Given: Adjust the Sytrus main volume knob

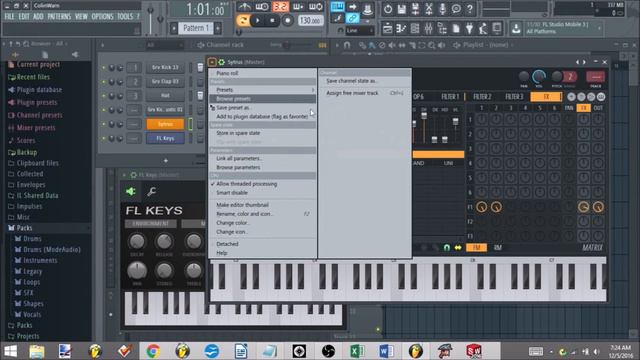Looking at the screenshot, I should pyautogui.click(x=539, y=76).
